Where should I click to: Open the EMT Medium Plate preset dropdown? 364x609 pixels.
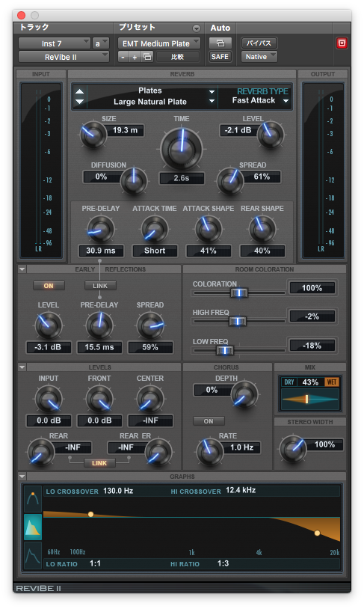click(x=158, y=43)
